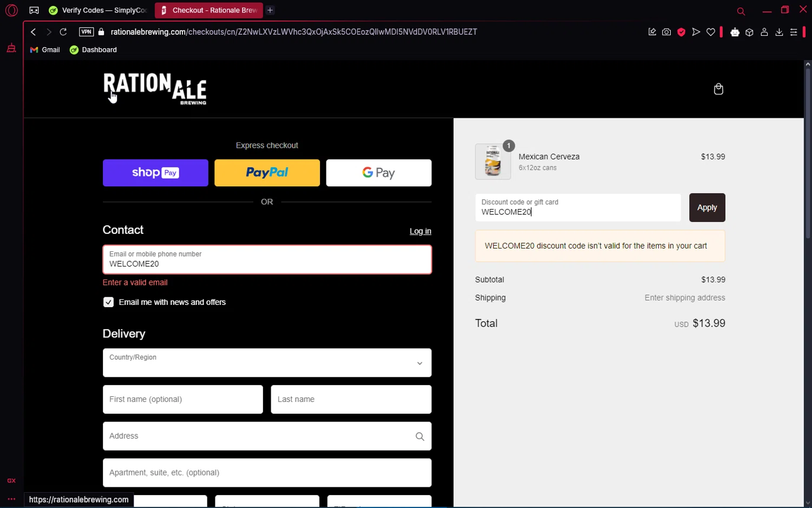Screen dimensions: 812x508
Task: Click the scrollbar down arrow
Action: point(808,503)
